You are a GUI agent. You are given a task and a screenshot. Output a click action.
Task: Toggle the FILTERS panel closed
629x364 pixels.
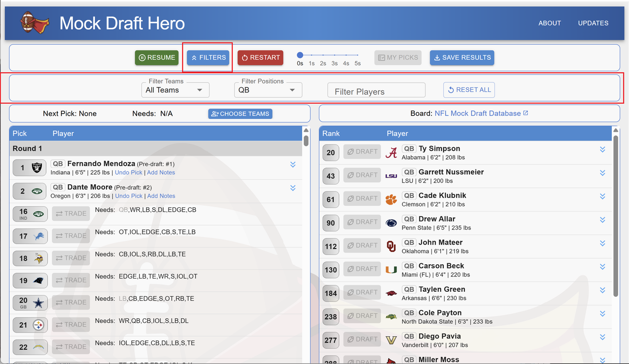point(207,57)
